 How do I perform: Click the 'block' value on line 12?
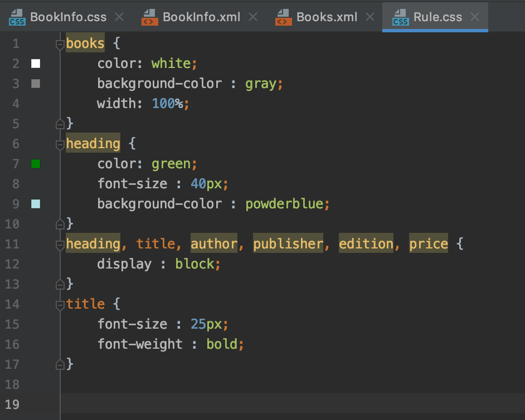point(195,264)
